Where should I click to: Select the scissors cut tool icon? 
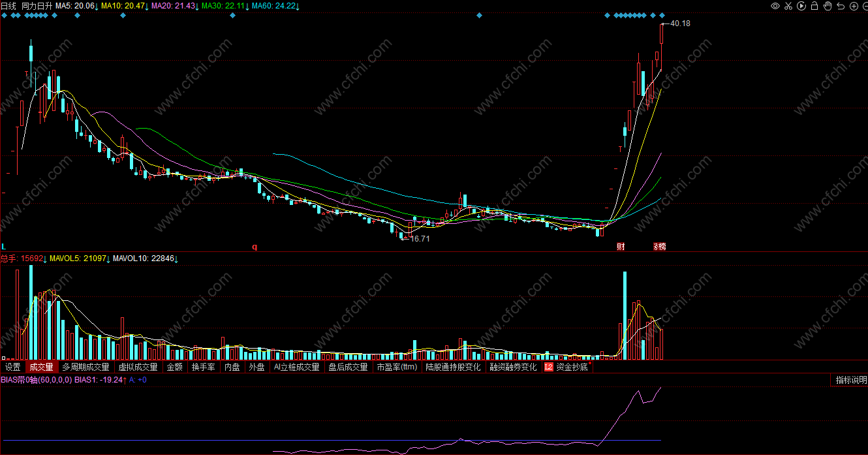[788, 6]
